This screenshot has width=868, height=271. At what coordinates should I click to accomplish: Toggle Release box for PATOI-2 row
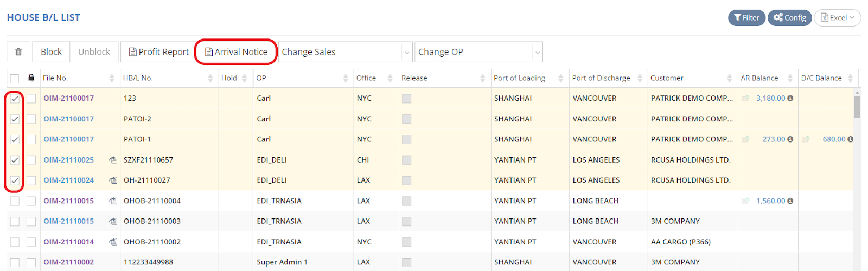[x=406, y=119]
